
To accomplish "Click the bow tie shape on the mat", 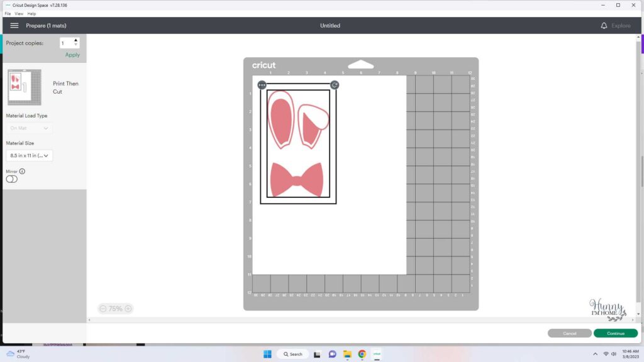I will pos(297,179).
